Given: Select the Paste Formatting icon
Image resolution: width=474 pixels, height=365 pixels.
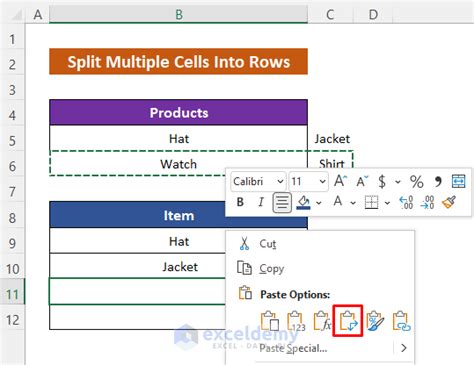Looking at the screenshot, I should pos(375,321).
